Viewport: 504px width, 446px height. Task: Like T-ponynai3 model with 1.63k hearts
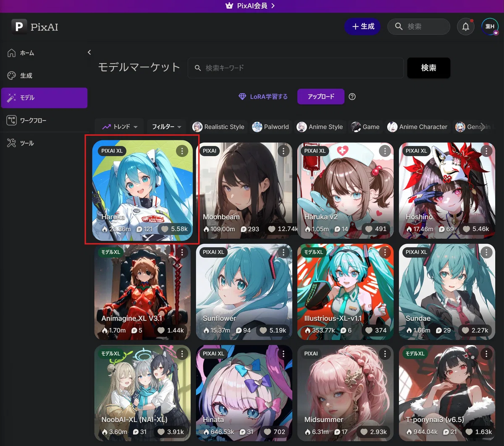478,432
